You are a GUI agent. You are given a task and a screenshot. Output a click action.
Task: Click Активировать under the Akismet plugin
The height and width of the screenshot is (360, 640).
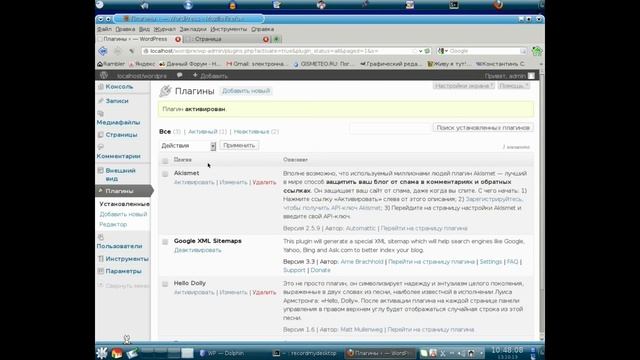[x=194, y=182]
